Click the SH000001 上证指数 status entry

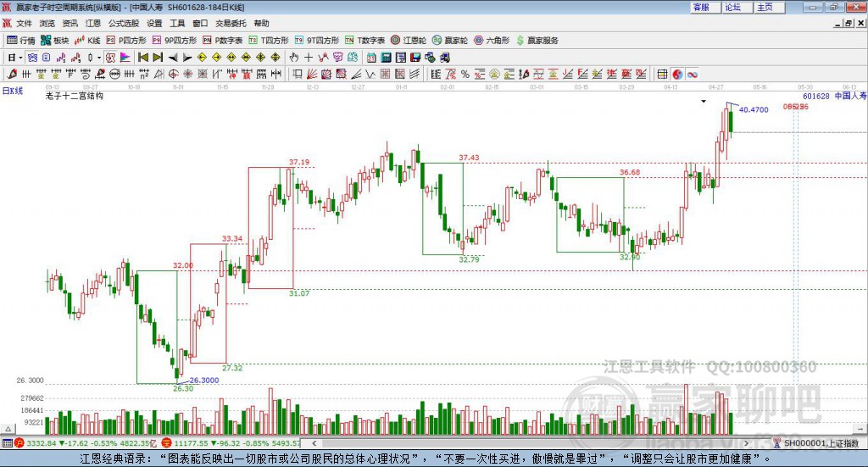click(821, 443)
